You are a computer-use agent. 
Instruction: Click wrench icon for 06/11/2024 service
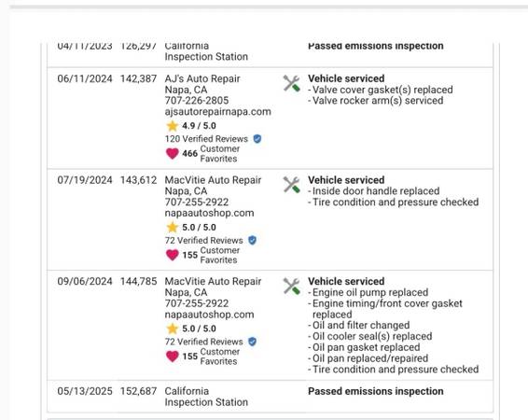(291, 83)
